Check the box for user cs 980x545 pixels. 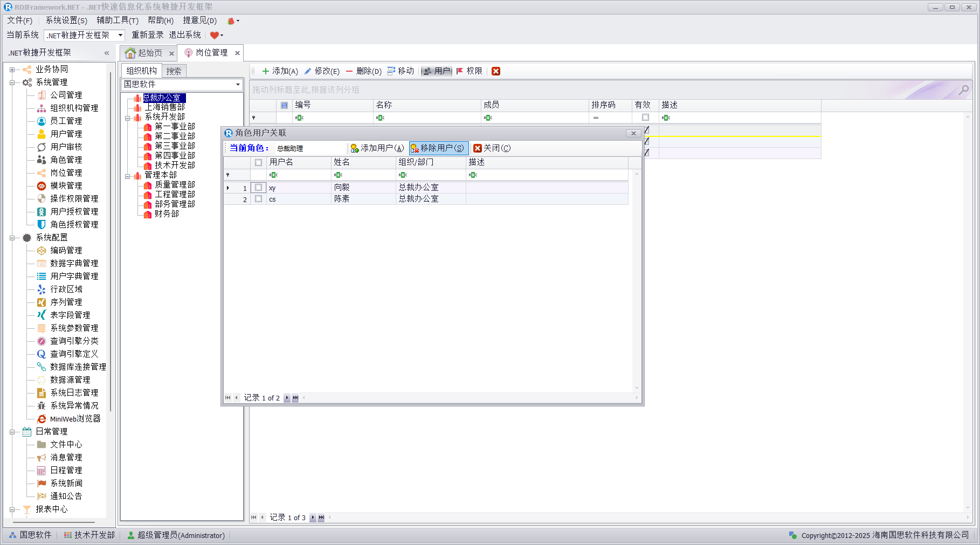pyautogui.click(x=259, y=199)
